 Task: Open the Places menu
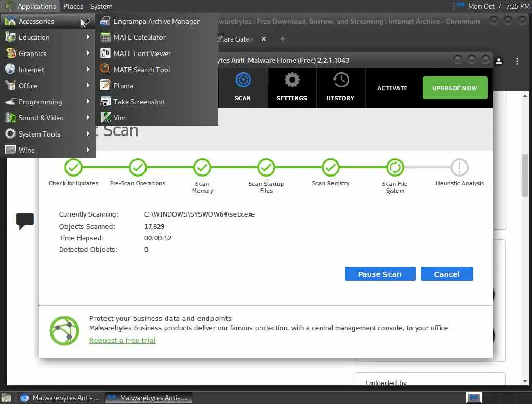[x=73, y=6]
